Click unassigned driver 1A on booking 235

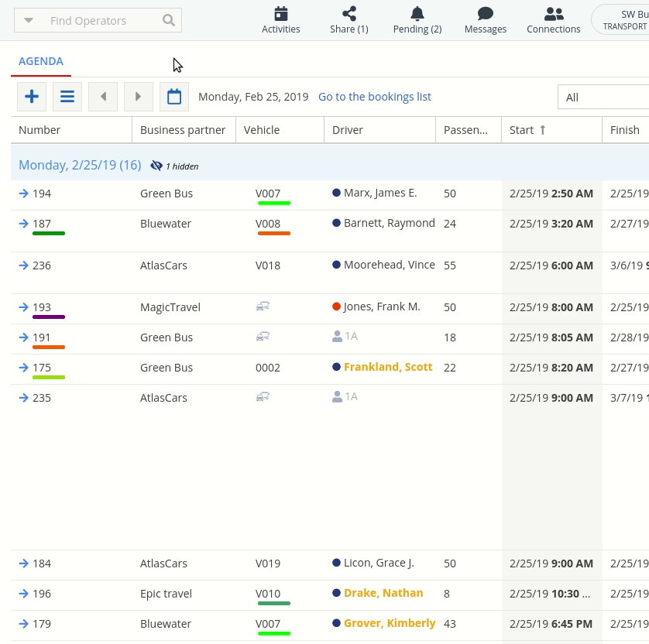(345, 396)
